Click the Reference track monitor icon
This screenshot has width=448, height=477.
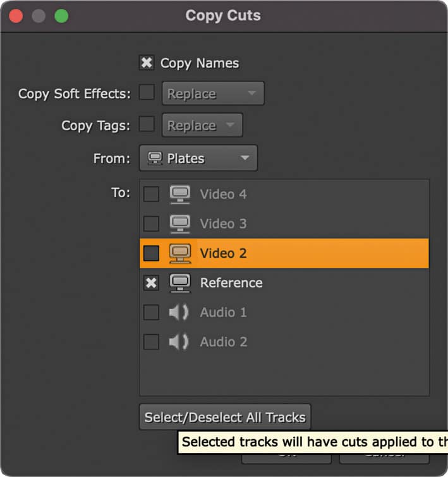point(180,283)
